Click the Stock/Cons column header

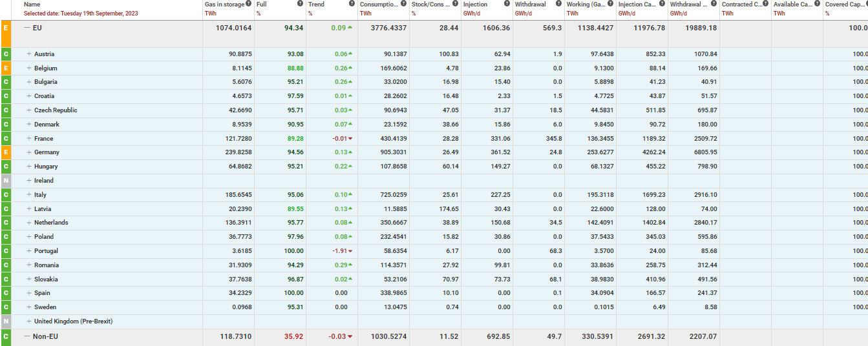(x=431, y=5)
